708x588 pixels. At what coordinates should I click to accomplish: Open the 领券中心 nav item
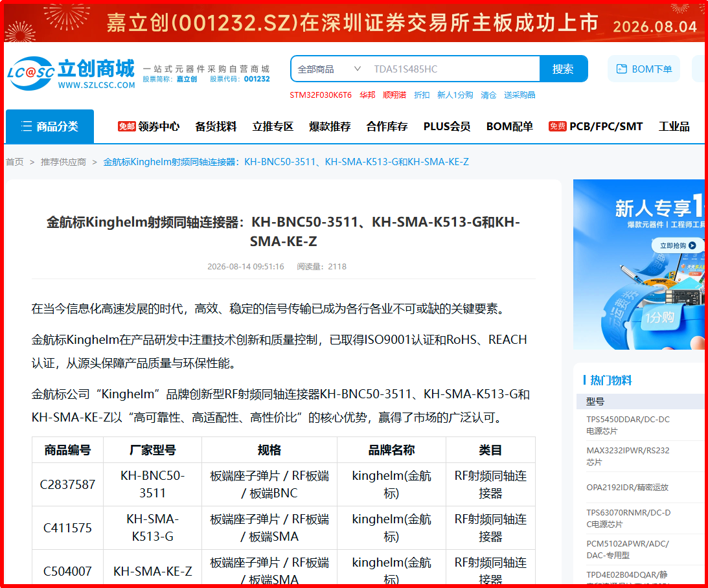(159, 126)
